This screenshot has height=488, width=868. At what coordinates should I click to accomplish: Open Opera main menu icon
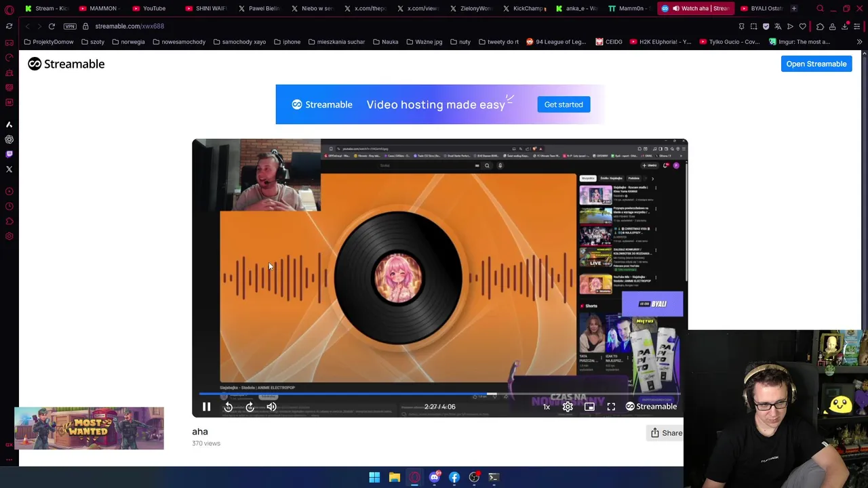(x=9, y=9)
